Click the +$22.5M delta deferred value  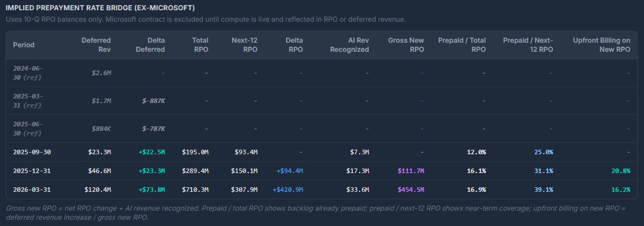(152, 152)
